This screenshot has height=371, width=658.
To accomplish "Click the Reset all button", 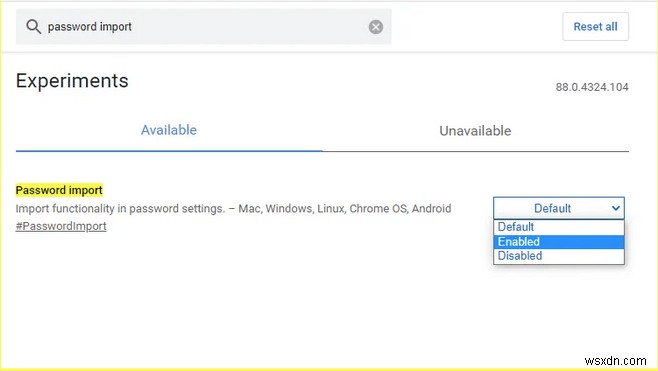I will coord(595,26).
